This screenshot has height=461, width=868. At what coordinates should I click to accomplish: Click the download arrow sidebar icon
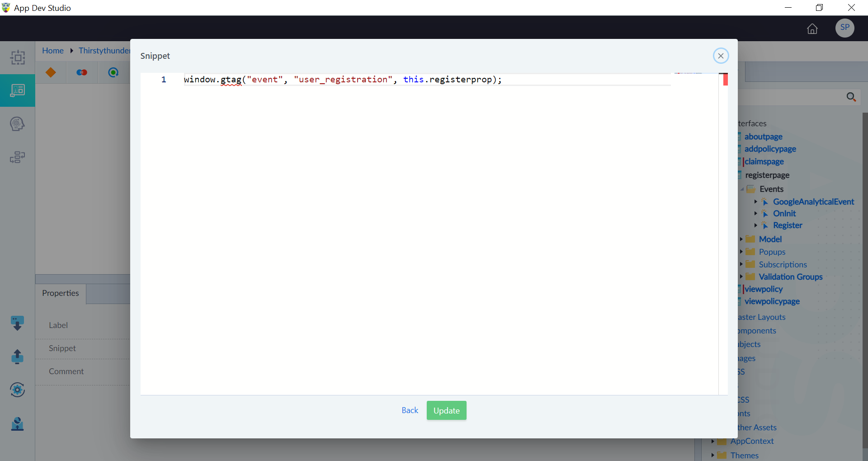point(17,323)
